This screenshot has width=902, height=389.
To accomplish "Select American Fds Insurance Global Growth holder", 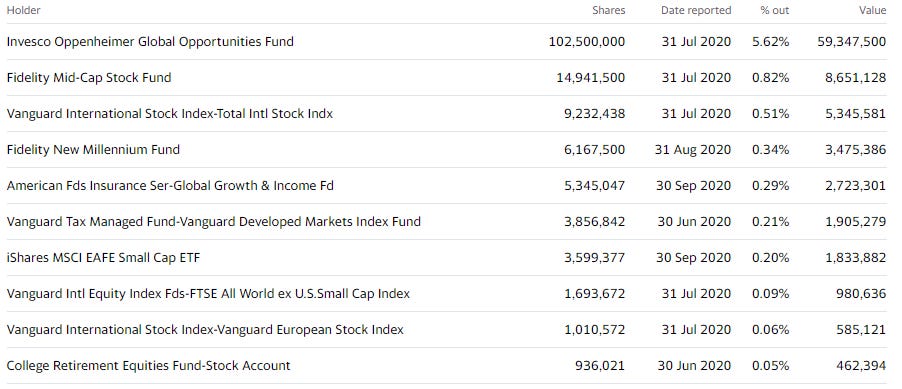I will (x=170, y=186).
